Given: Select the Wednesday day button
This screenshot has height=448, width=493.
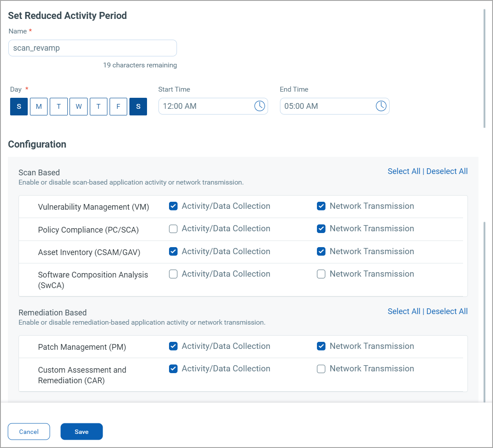Looking at the screenshot, I should (78, 107).
